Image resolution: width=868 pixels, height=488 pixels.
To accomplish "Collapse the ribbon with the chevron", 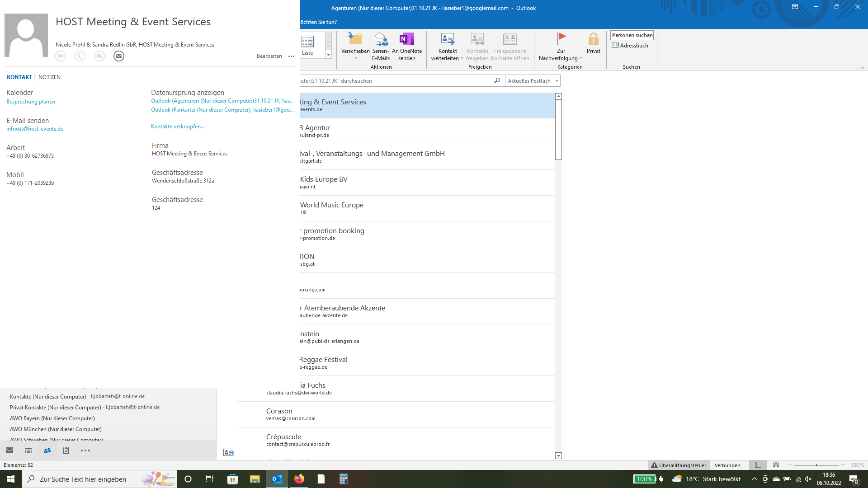I will (x=862, y=67).
